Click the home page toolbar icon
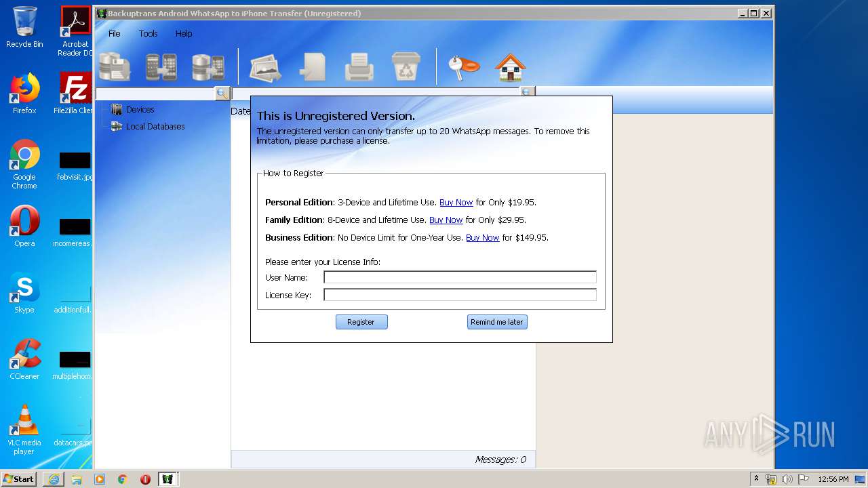This screenshot has width=868, height=488. 511,67
